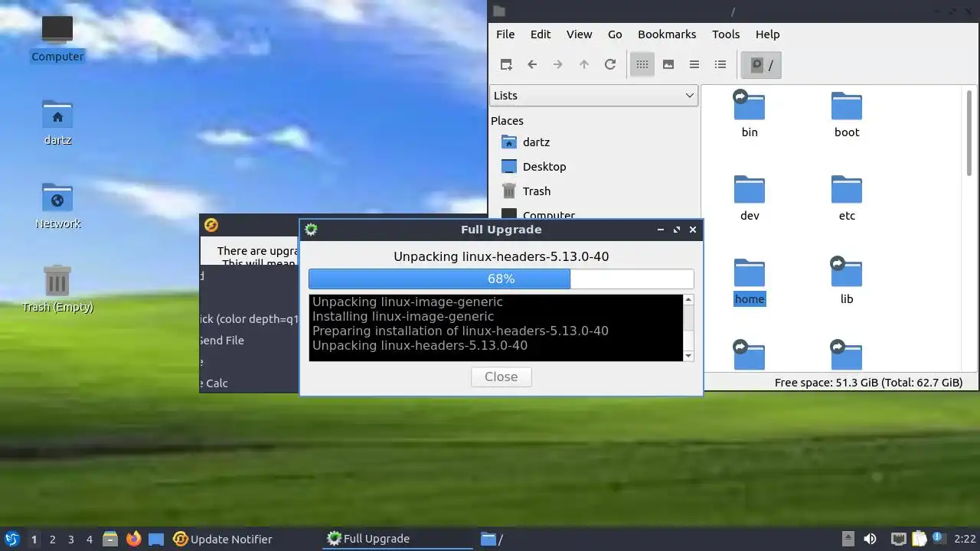Switch to detailed list view
This screenshot has width=980, height=551.
720,64
